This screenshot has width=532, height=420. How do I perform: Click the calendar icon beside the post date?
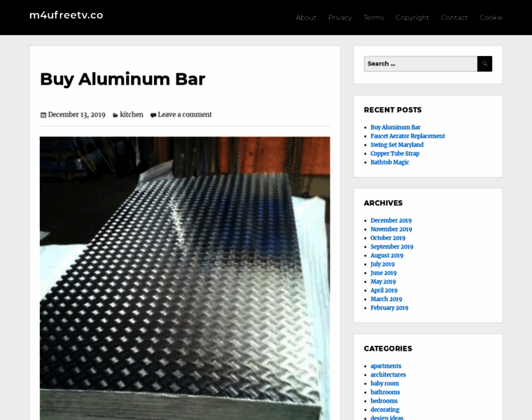pos(43,115)
